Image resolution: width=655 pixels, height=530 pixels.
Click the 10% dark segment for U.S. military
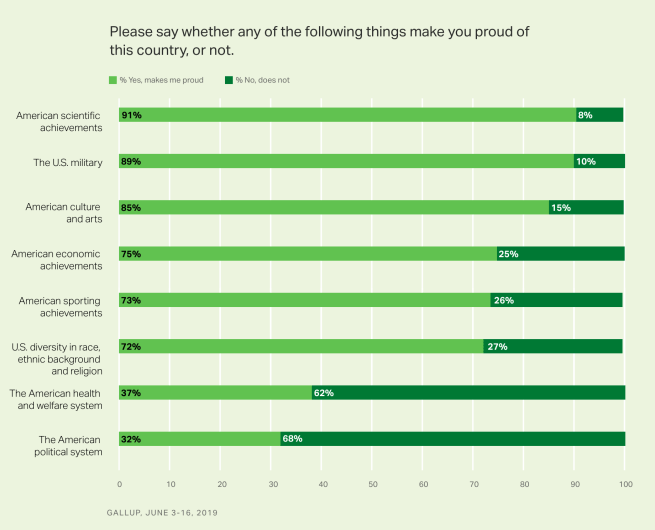tap(599, 161)
